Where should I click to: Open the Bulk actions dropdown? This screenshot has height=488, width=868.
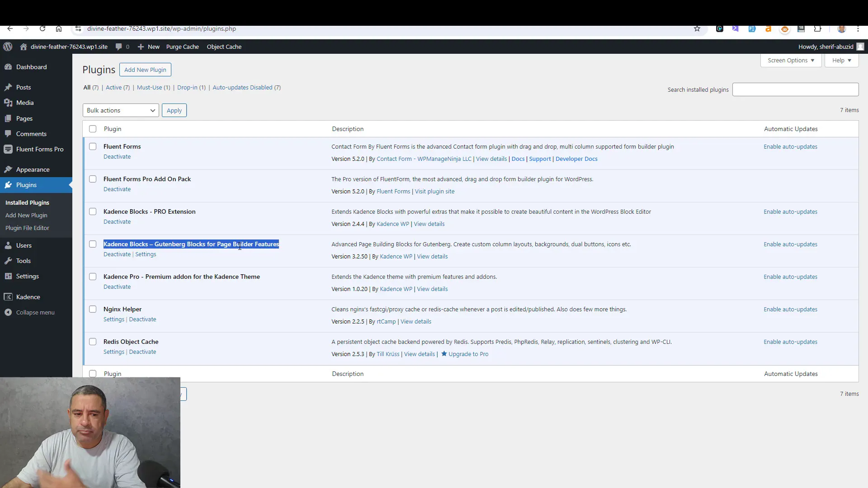tap(119, 110)
